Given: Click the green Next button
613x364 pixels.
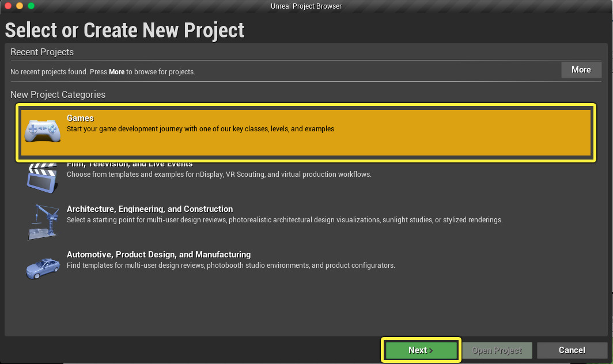Looking at the screenshot, I should point(421,350).
